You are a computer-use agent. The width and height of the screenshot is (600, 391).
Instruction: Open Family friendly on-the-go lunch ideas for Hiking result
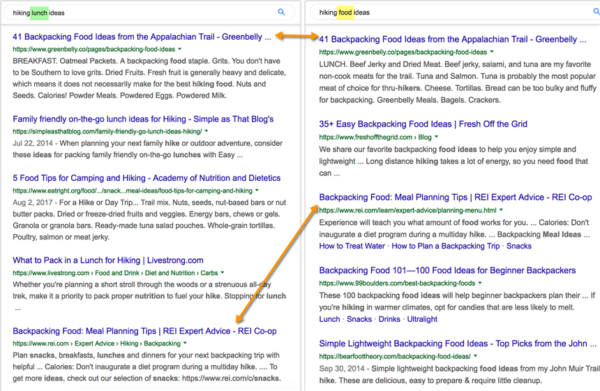[x=143, y=119]
